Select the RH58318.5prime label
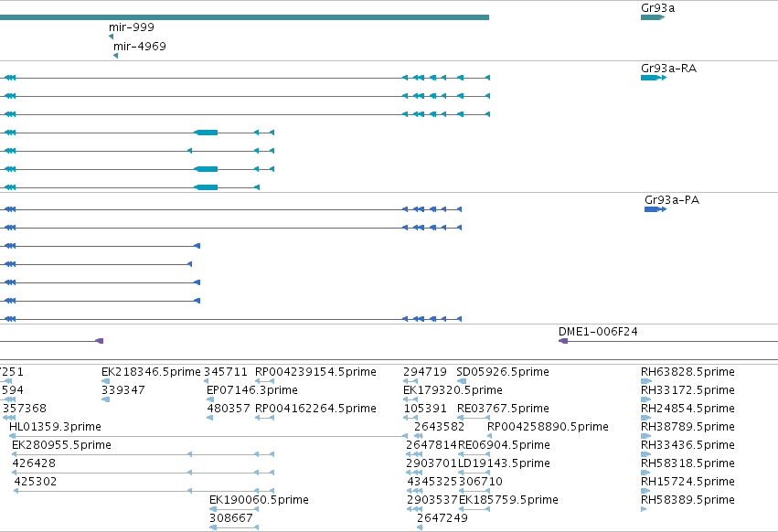Image resolution: width=778 pixels, height=532 pixels. (x=687, y=463)
